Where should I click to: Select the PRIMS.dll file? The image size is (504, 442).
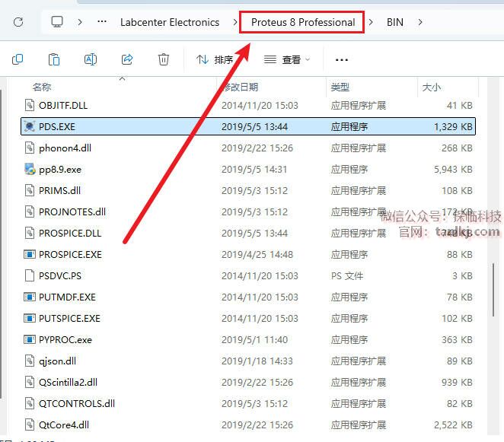pos(248,190)
